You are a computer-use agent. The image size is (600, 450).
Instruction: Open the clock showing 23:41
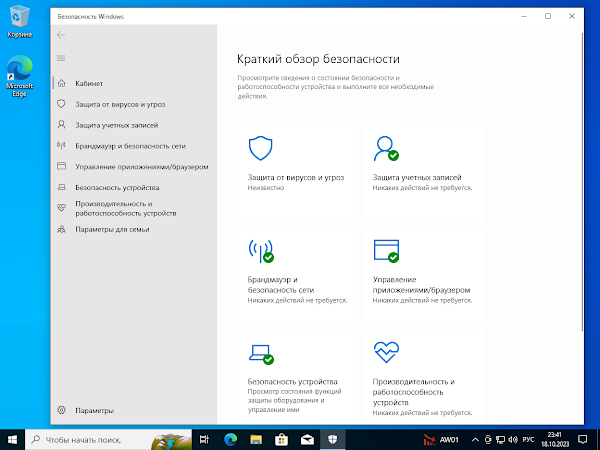554,440
